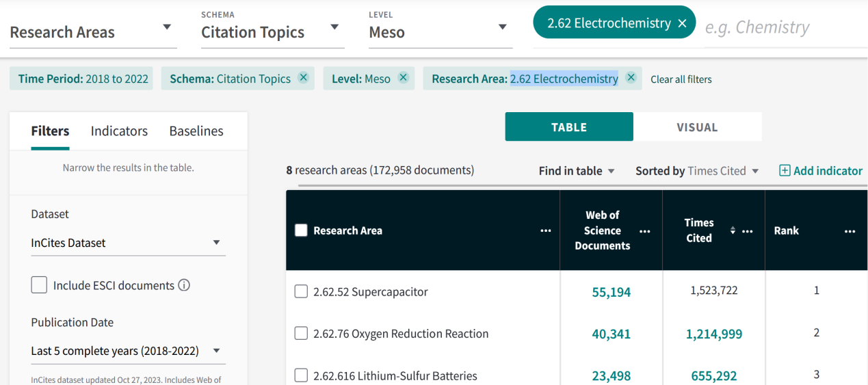Switch to the Indicators tab
The image size is (868, 385).
[119, 131]
